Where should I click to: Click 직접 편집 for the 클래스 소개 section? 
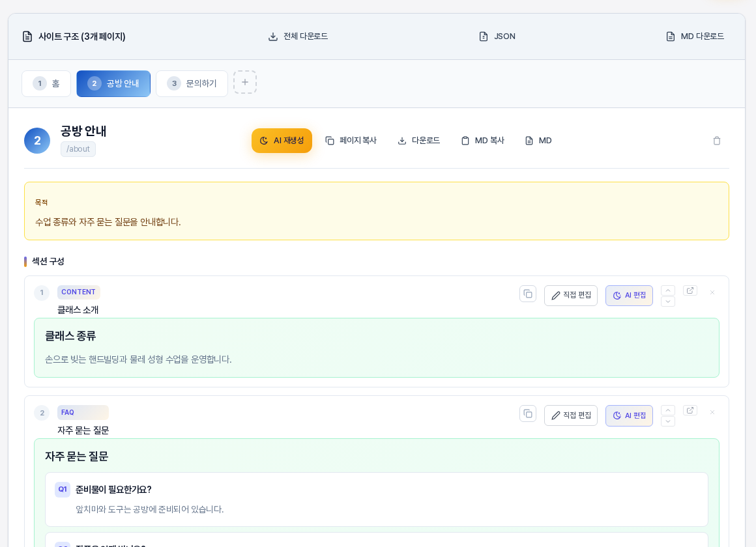pyautogui.click(x=571, y=296)
